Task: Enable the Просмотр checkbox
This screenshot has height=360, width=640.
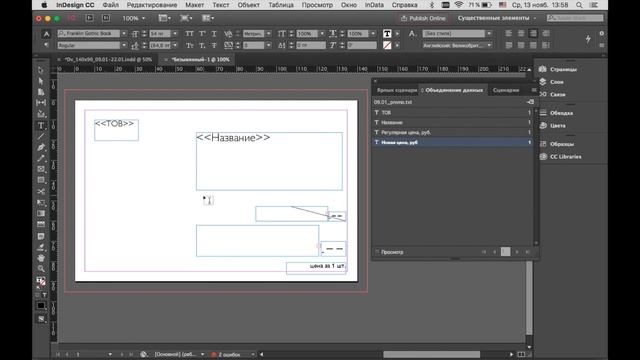Action: click(x=377, y=252)
